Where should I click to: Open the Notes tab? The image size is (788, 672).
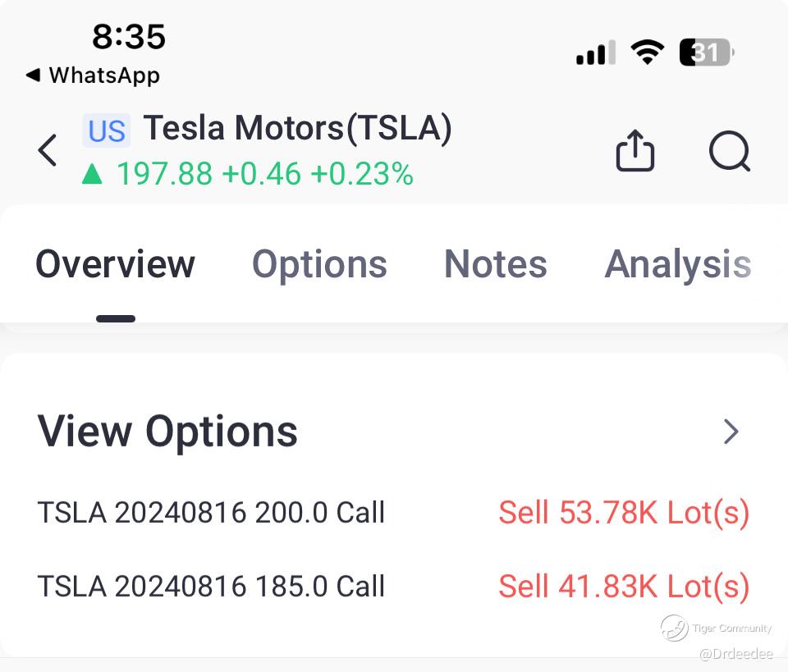click(x=495, y=264)
